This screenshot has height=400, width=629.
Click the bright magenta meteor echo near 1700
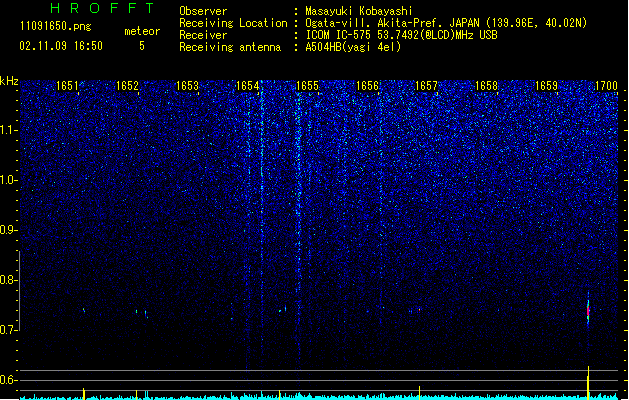click(588, 311)
